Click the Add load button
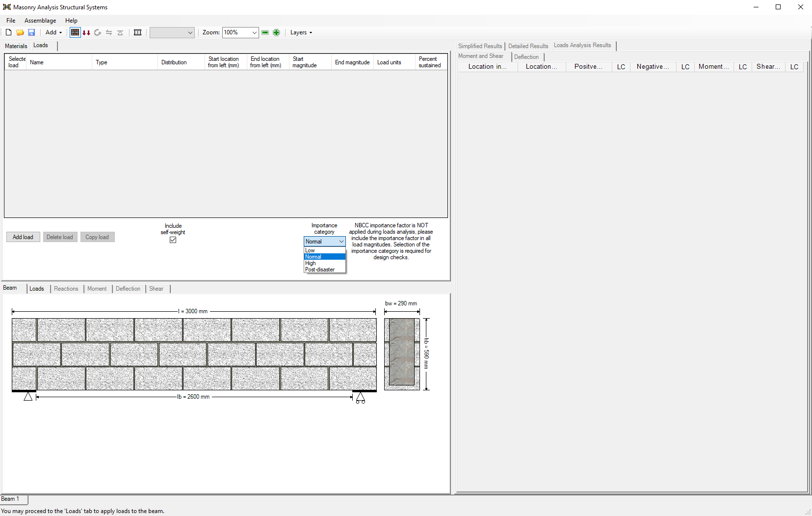Screen dimensions: 812x516 [23, 237]
